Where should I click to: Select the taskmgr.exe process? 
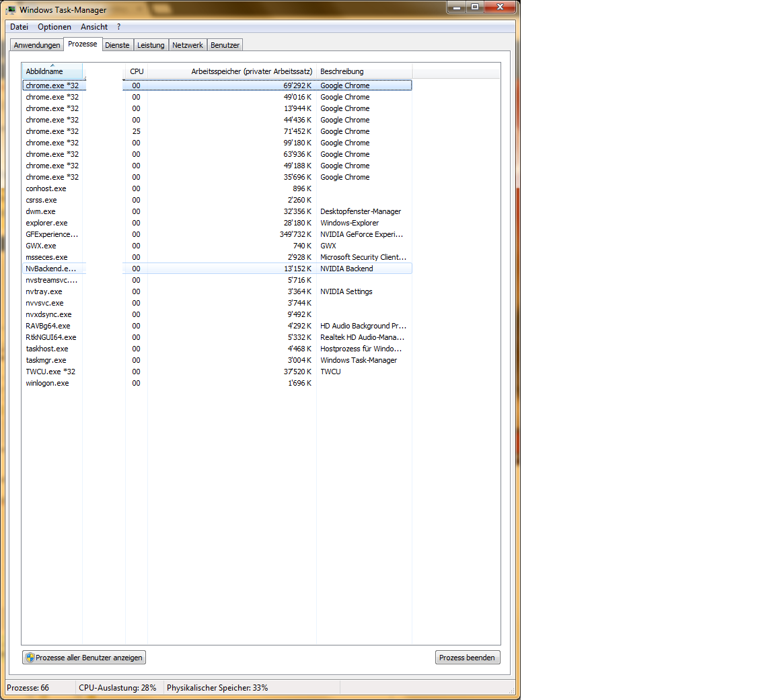pos(217,360)
